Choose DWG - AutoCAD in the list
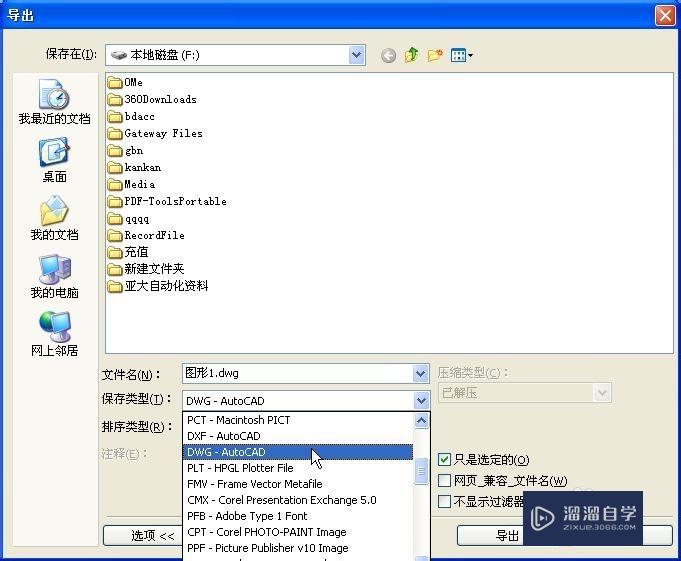 [298, 452]
